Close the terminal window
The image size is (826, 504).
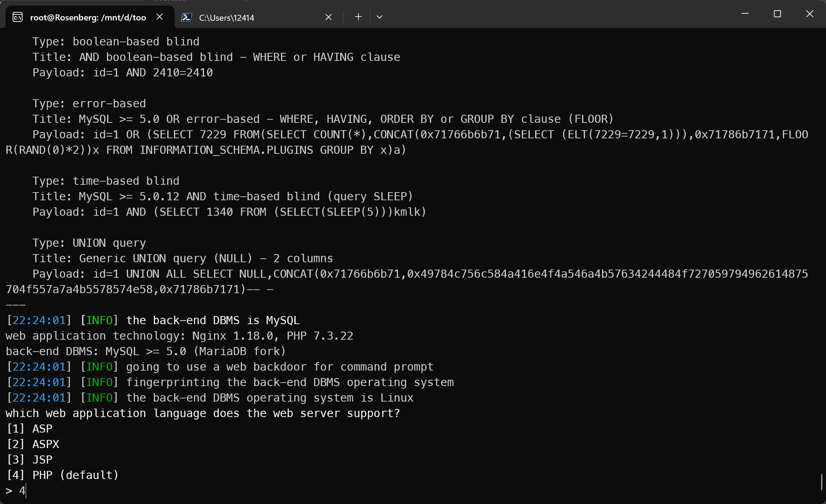click(x=810, y=14)
